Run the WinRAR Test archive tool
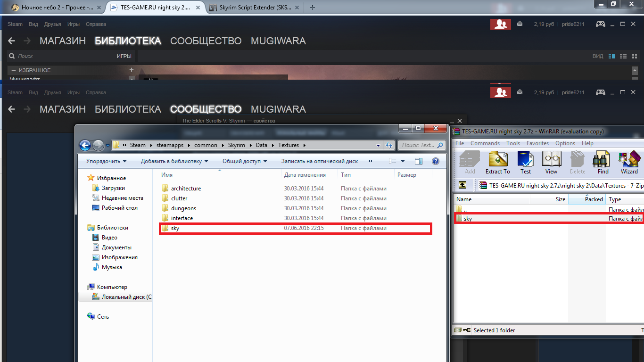The image size is (644, 362). 526,163
